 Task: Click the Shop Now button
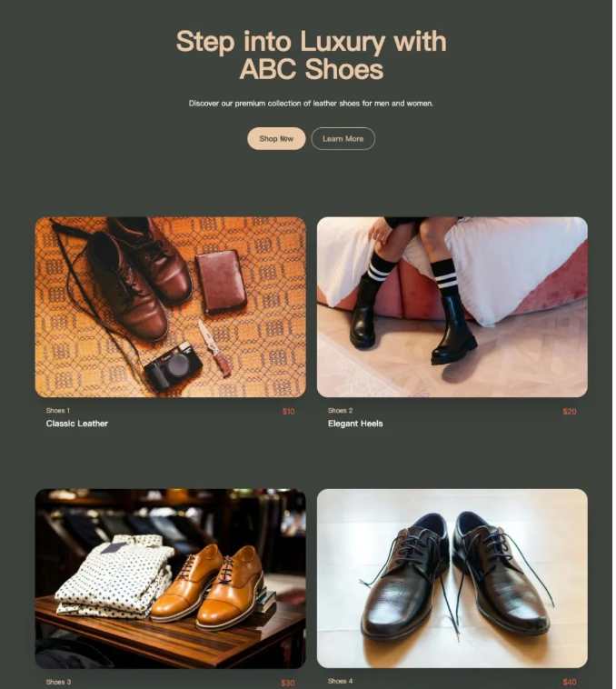(276, 138)
